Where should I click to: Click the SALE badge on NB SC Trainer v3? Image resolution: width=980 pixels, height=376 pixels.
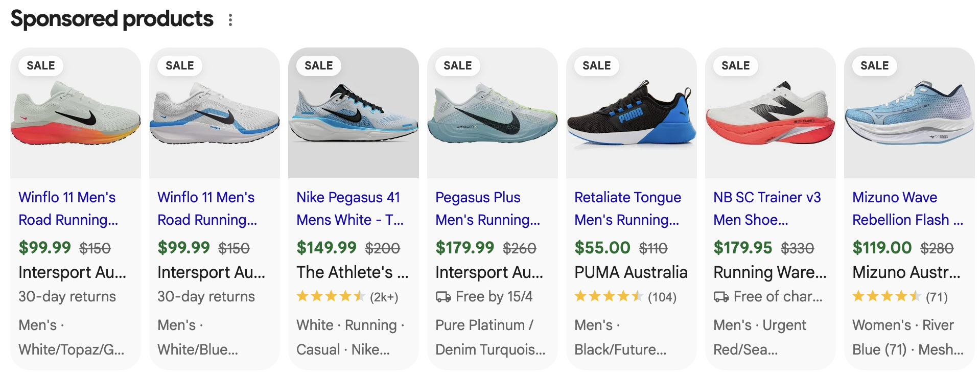coord(735,65)
